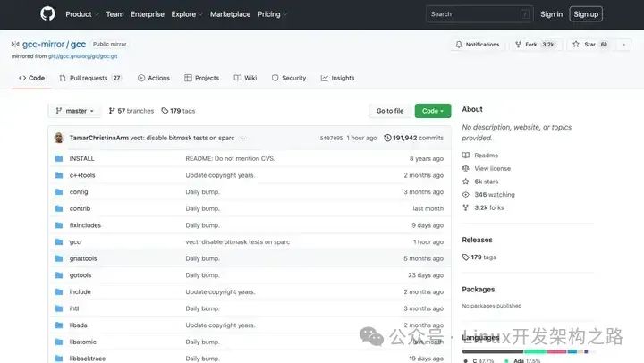Open the fixincludes folder
This screenshot has width=644, height=363.
[85, 225]
